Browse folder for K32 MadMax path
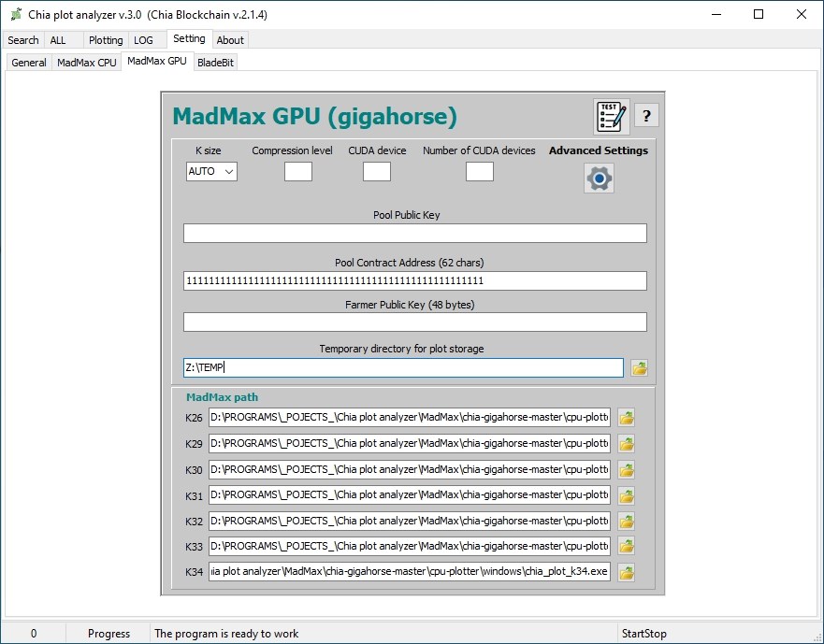 [627, 521]
